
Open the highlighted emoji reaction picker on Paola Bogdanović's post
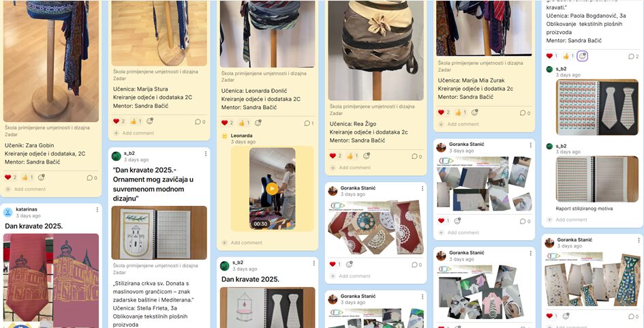583,56
